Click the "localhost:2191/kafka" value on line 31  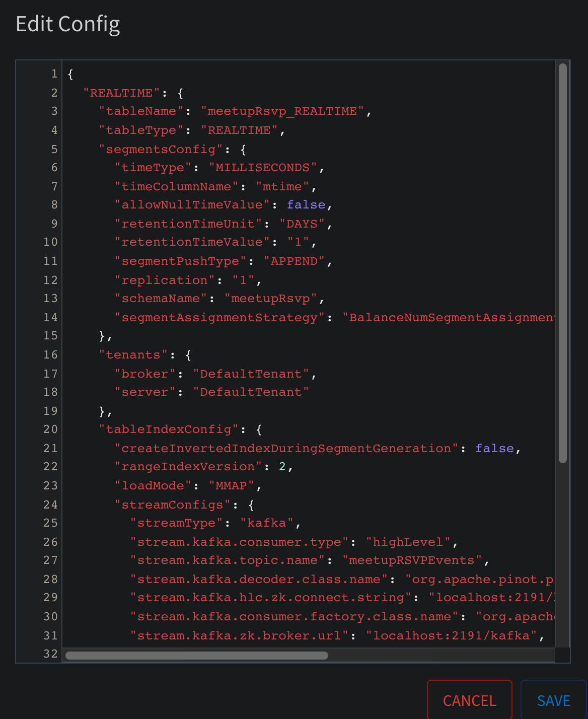451,636
